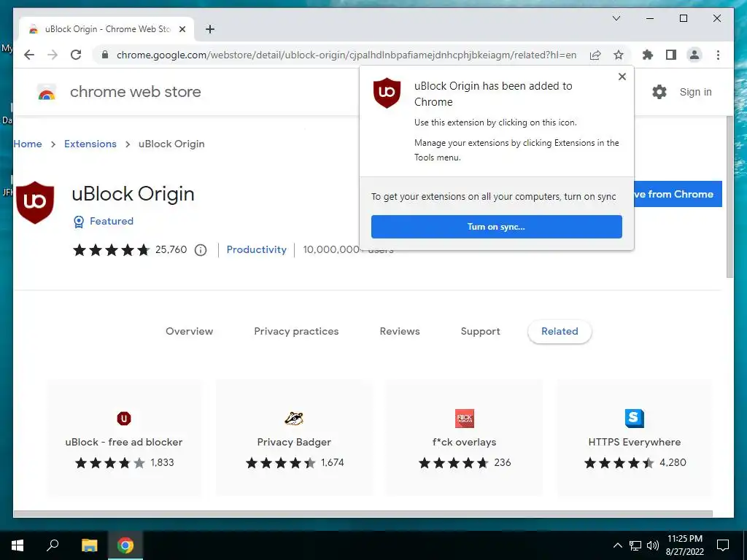Open the network tray icon

pyautogui.click(x=635, y=545)
